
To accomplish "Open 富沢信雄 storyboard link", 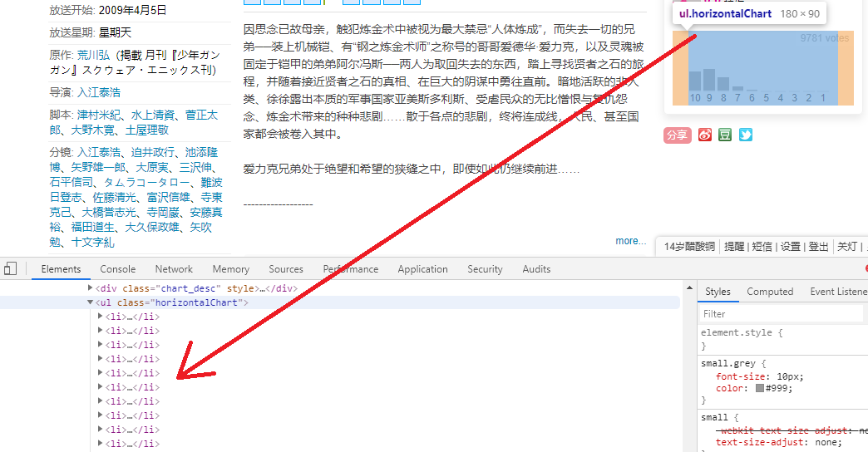I will pos(169,197).
